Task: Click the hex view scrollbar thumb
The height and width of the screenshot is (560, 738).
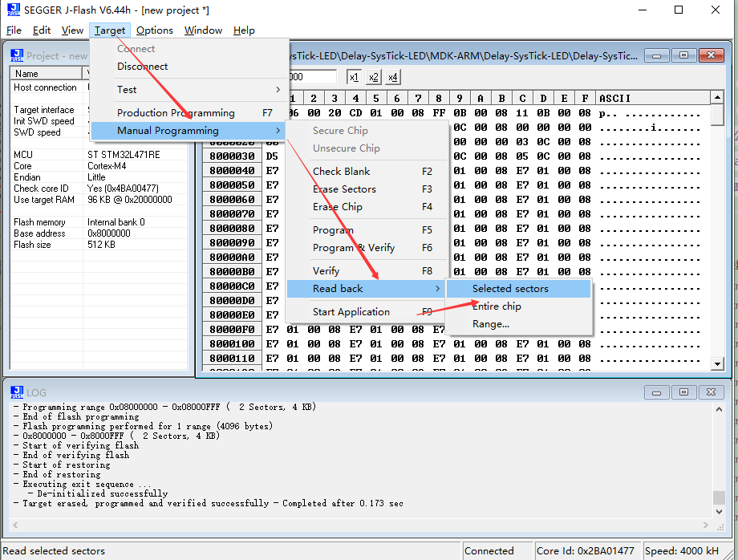Action: point(717,116)
